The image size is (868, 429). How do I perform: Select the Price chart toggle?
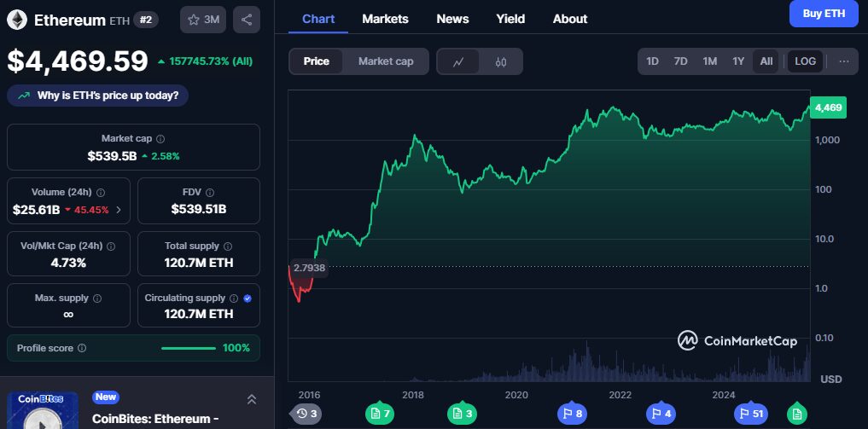(317, 61)
